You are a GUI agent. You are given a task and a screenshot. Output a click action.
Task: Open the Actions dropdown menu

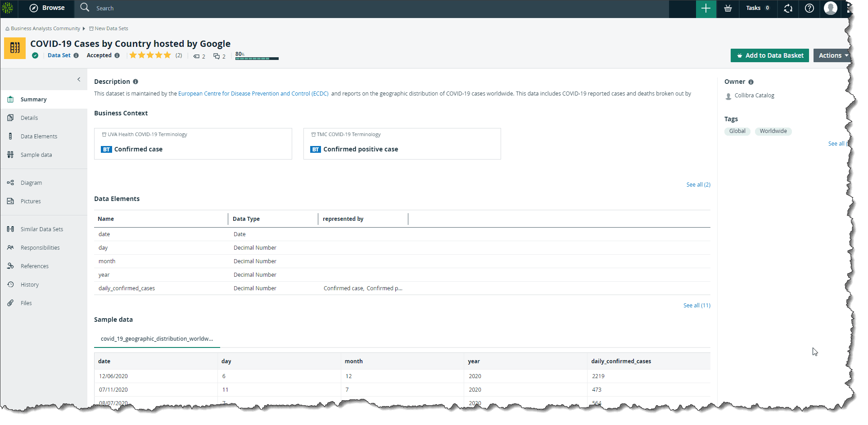(832, 55)
